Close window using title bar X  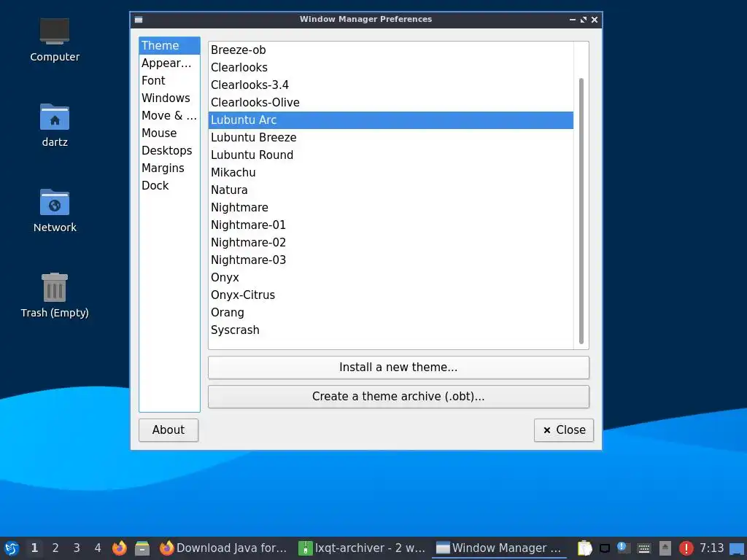(595, 20)
